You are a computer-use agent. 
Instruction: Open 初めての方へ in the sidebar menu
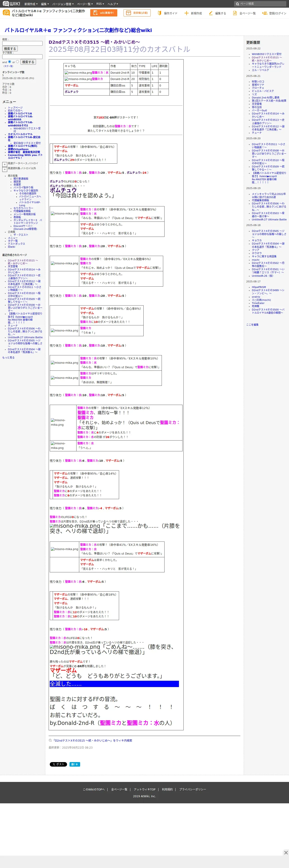pyautogui.click(x=15, y=110)
